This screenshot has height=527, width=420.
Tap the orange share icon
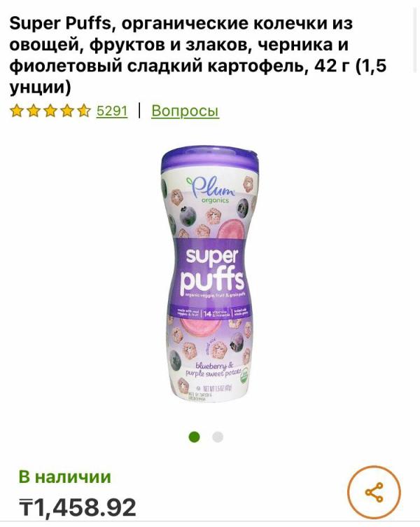point(374,492)
